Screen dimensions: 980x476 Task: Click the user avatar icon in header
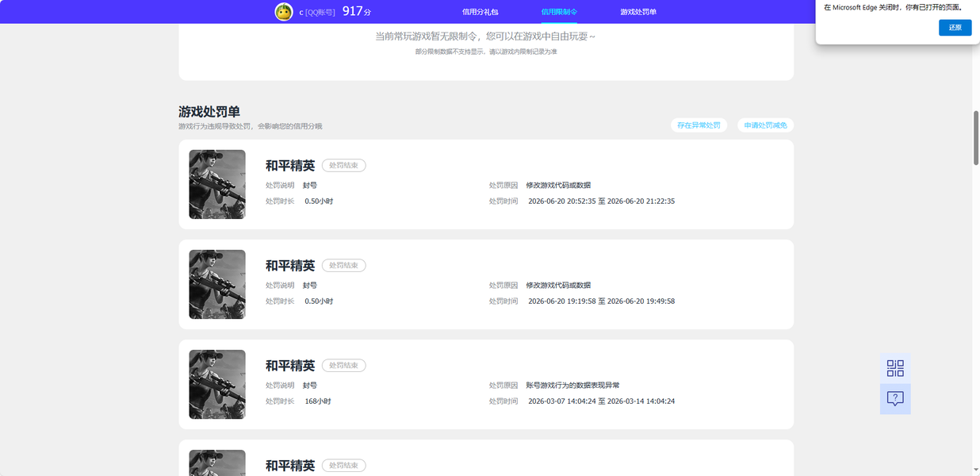pos(284,12)
